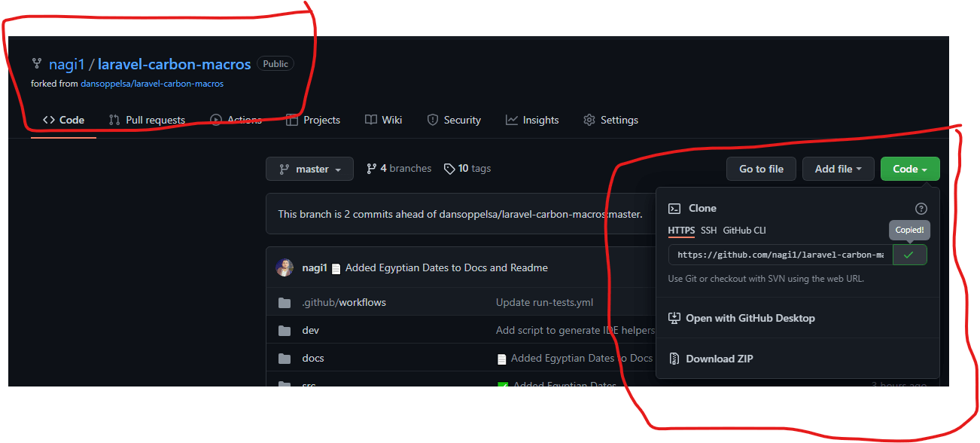Image resolution: width=980 pixels, height=443 pixels.
Task: Click the Go to file button
Action: coord(761,168)
